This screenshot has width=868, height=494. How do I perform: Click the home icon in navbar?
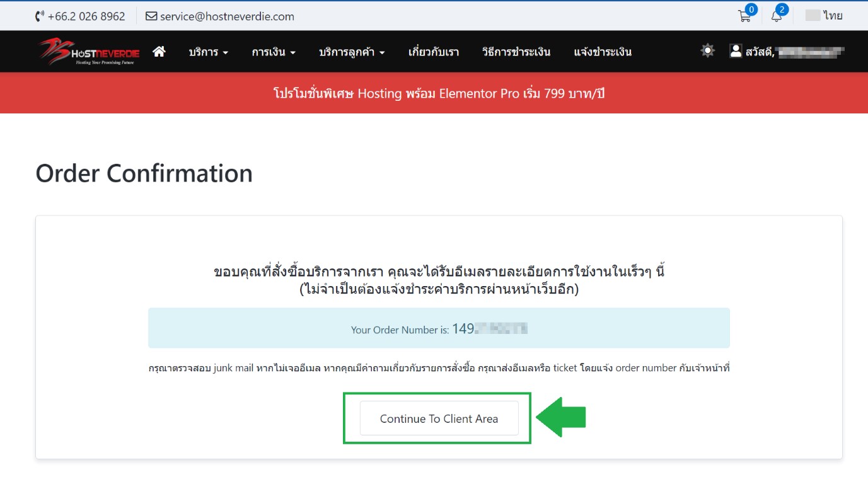pos(159,52)
